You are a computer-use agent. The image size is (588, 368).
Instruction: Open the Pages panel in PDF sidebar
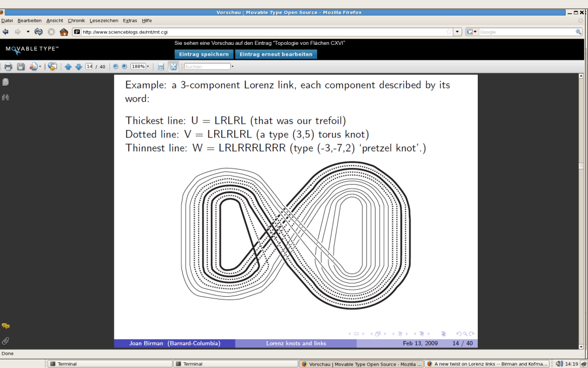6,82
